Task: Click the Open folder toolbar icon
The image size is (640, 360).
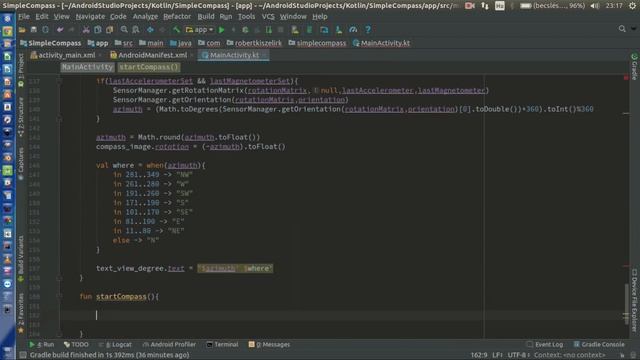Action: pos(22,29)
